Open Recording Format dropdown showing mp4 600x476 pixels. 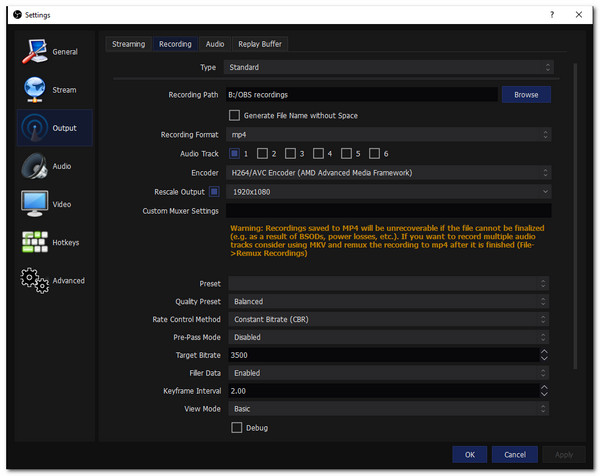(388, 135)
